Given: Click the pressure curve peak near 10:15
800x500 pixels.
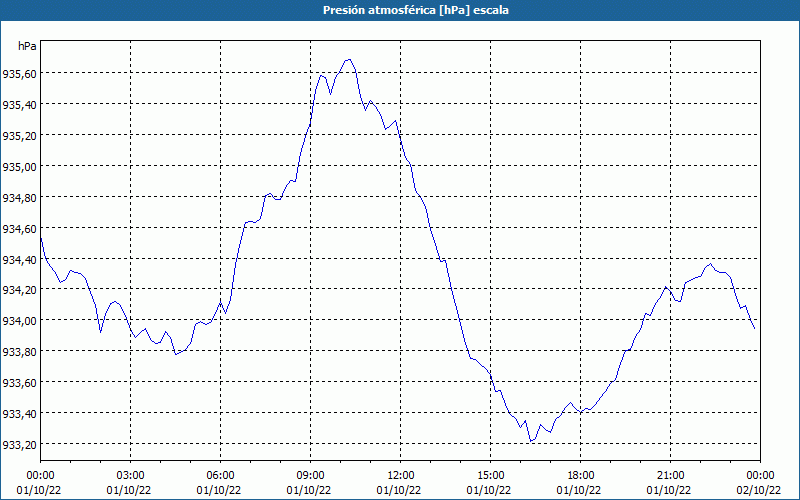Looking at the screenshot, I should 349,60.
